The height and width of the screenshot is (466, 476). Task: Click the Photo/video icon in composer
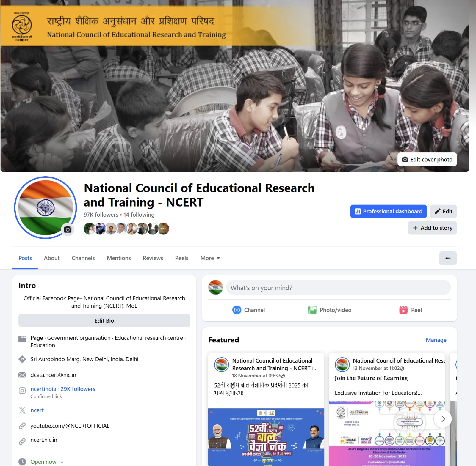(312, 310)
